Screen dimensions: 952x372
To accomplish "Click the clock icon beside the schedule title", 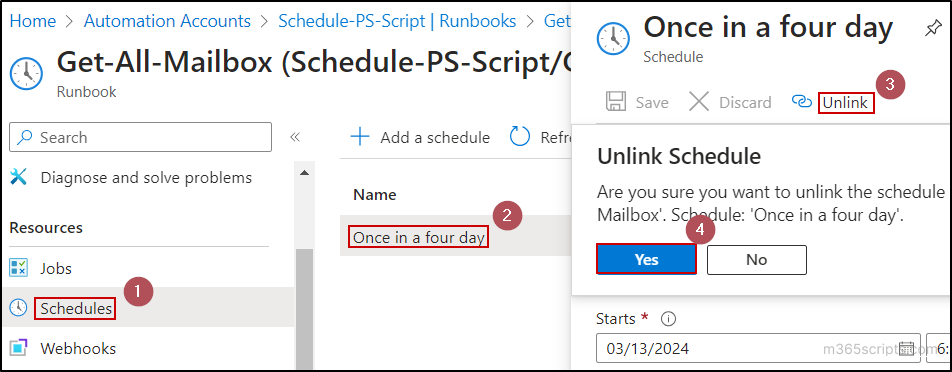I will 614,39.
